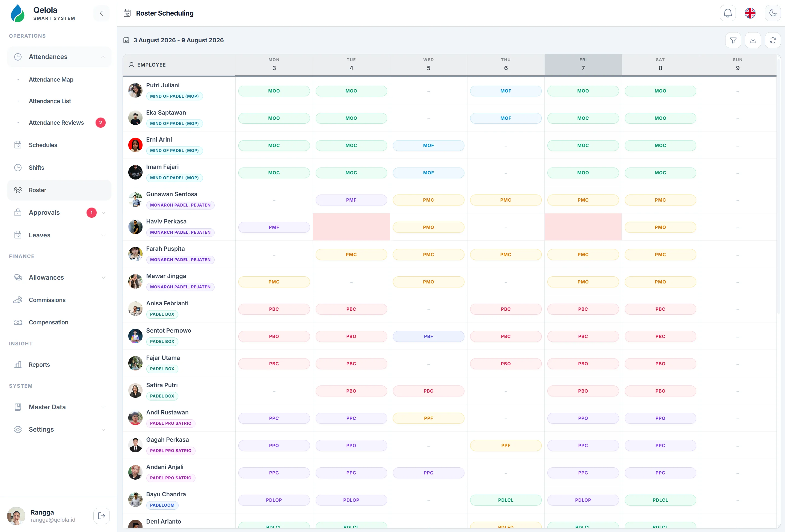Collapse the Attendances menu
The image size is (785, 532).
59,57
